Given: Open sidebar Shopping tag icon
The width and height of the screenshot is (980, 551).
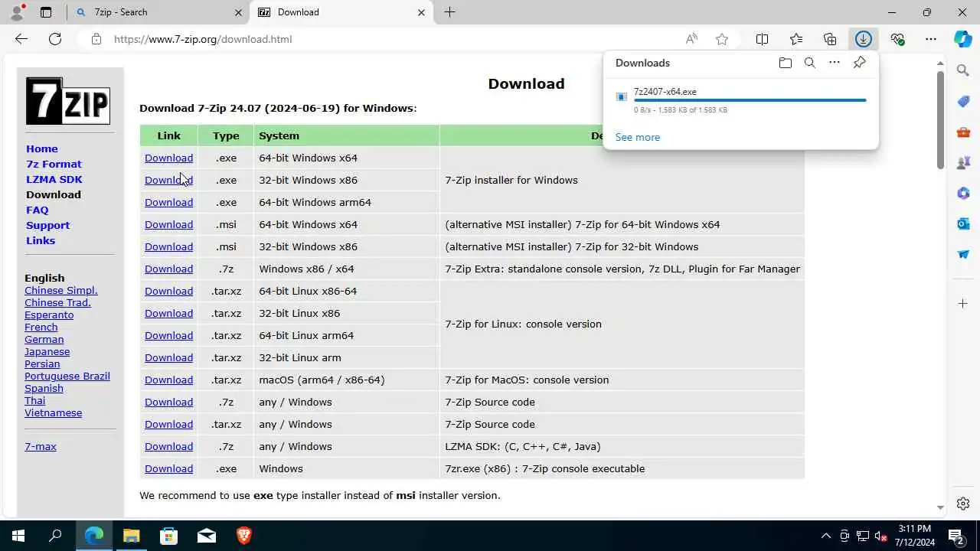Looking at the screenshot, I should pyautogui.click(x=963, y=101).
